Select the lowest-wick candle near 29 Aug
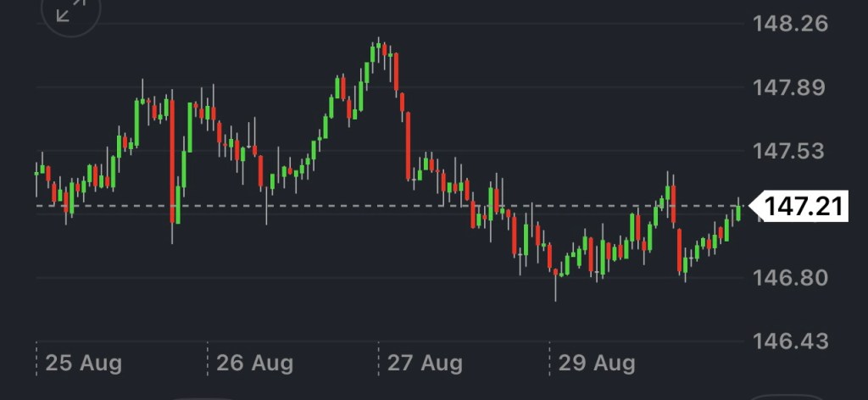This screenshot has height=400, width=868. click(556, 280)
